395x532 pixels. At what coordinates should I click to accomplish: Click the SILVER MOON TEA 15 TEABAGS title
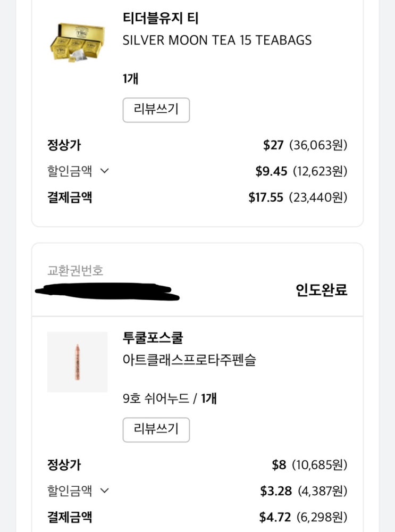pos(217,40)
